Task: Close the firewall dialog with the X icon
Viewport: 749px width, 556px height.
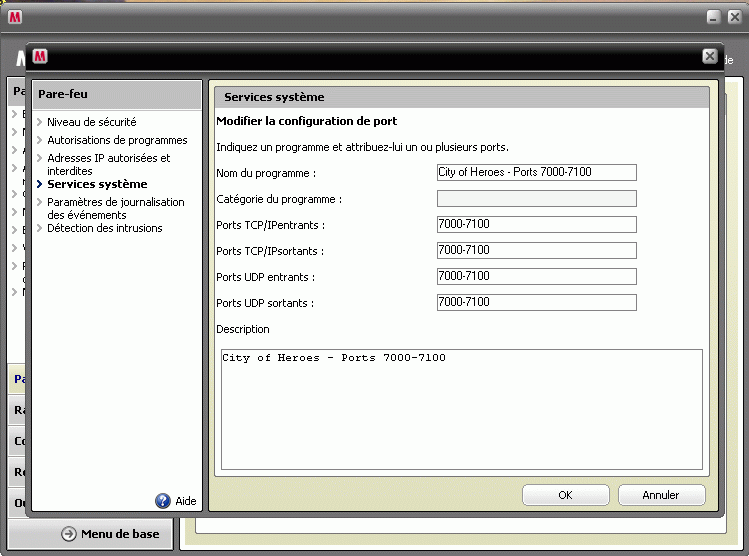Action: pos(710,57)
